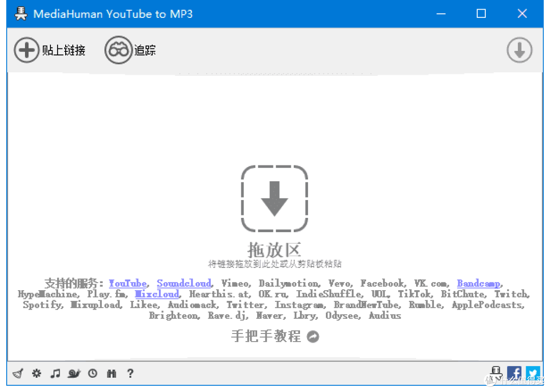The width and height of the screenshot is (550, 392).
Task: Open the Bandcamp link
Action: tap(478, 284)
